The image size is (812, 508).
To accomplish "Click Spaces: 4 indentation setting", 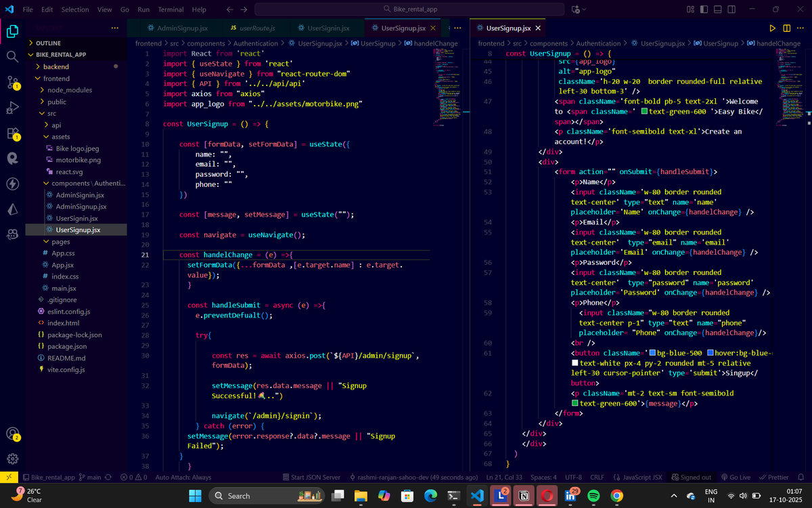I will (x=544, y=478).
